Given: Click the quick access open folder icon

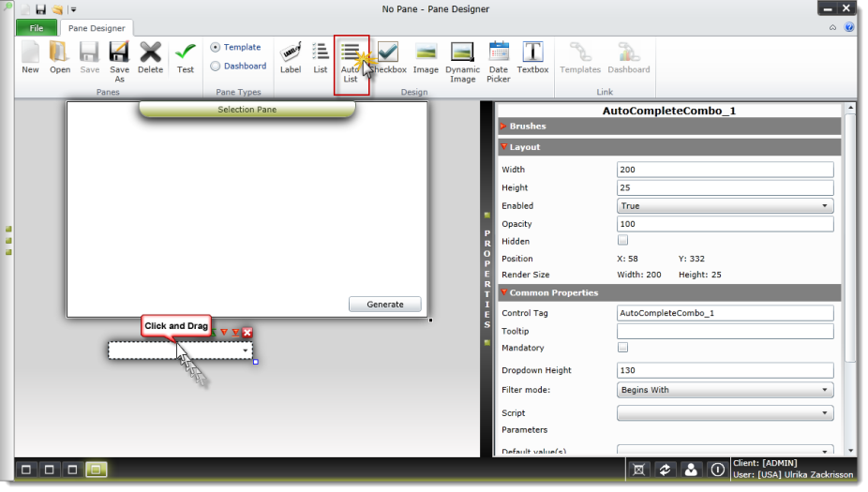Looking at the screenshot, I should 57,9.
